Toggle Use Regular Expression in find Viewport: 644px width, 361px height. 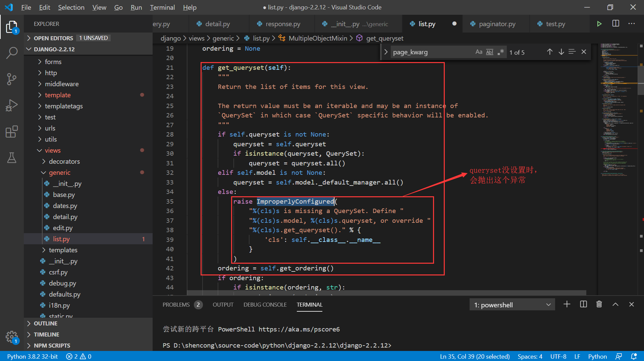(x=501, y=52)
